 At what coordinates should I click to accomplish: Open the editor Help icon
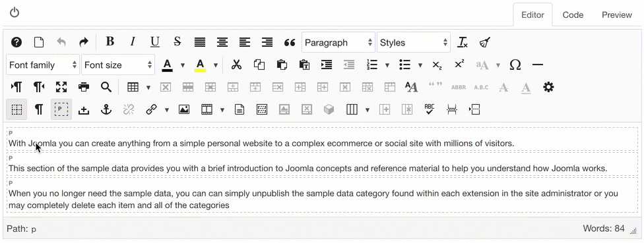tap(16, 42)
